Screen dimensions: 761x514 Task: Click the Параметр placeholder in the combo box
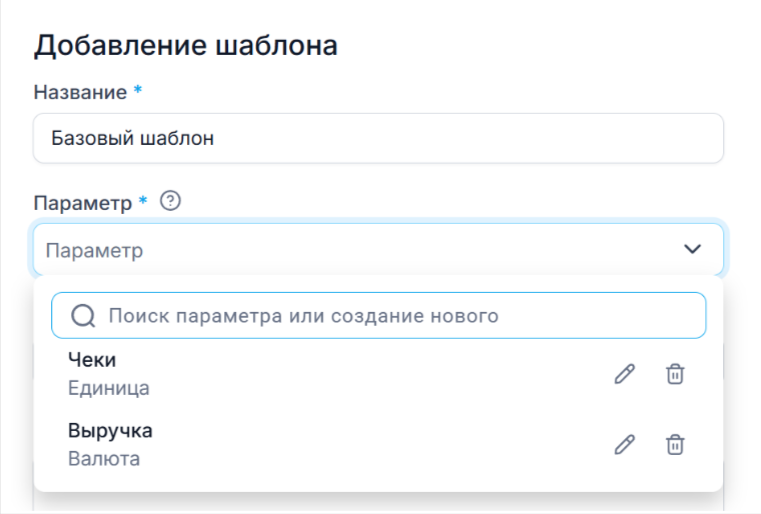97,251
